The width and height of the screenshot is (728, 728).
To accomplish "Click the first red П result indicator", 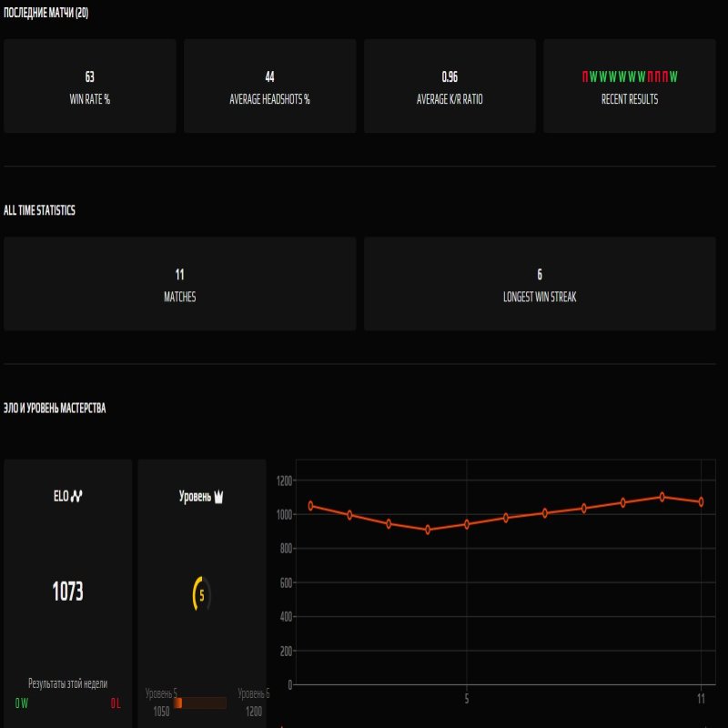I will pyautogui.click(x=584, y=76).
